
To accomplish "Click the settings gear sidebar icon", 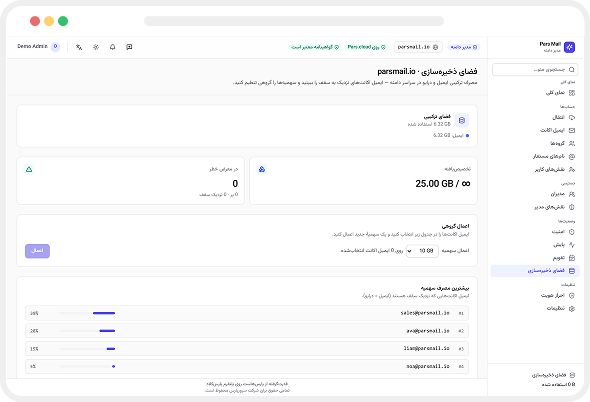I will (x=572, y=309).
